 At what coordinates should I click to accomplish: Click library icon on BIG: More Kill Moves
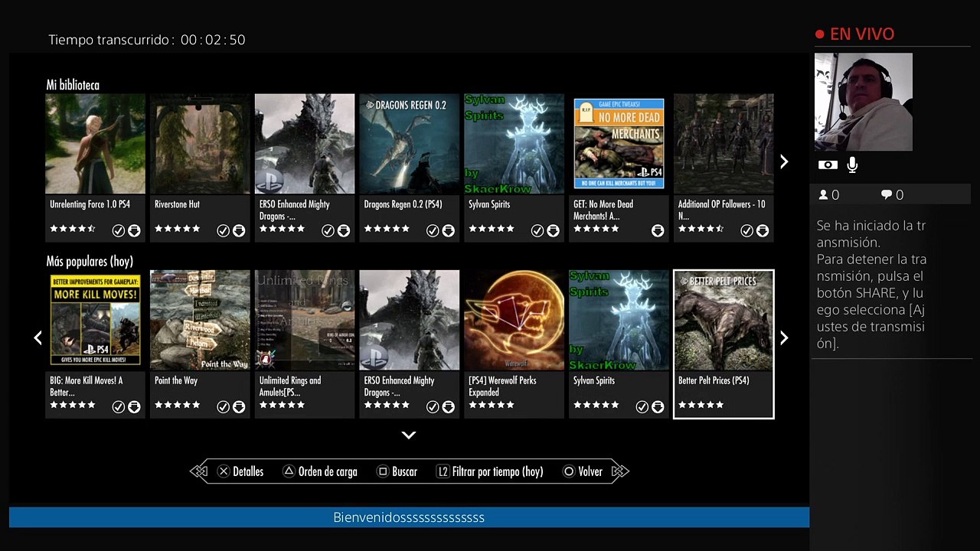pyautogui.click(x=134, y=406)
